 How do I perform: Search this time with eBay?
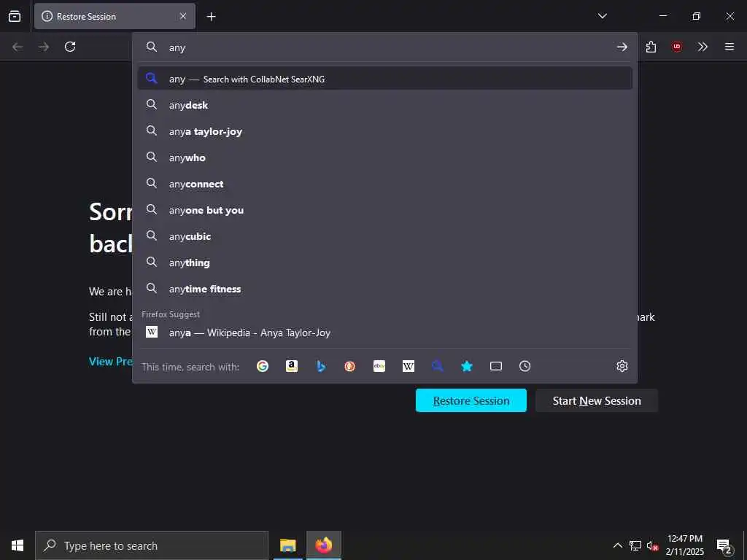[x=379, y=366]
